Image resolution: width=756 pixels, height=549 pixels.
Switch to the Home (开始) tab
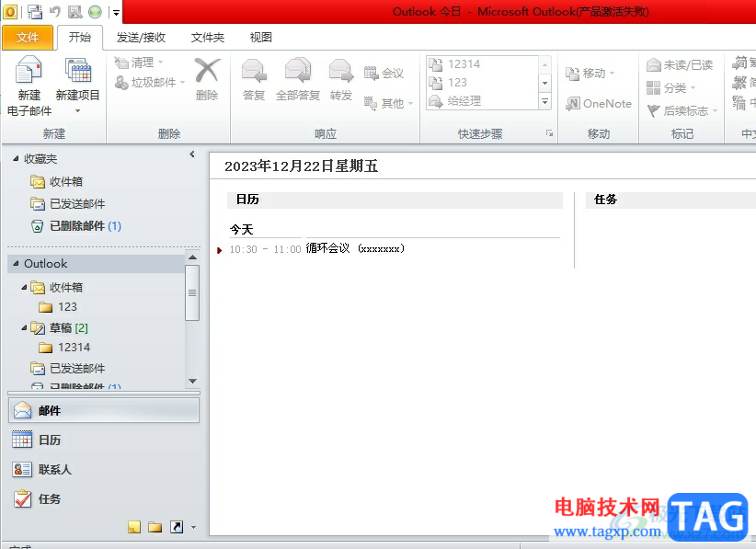(79, 37)
